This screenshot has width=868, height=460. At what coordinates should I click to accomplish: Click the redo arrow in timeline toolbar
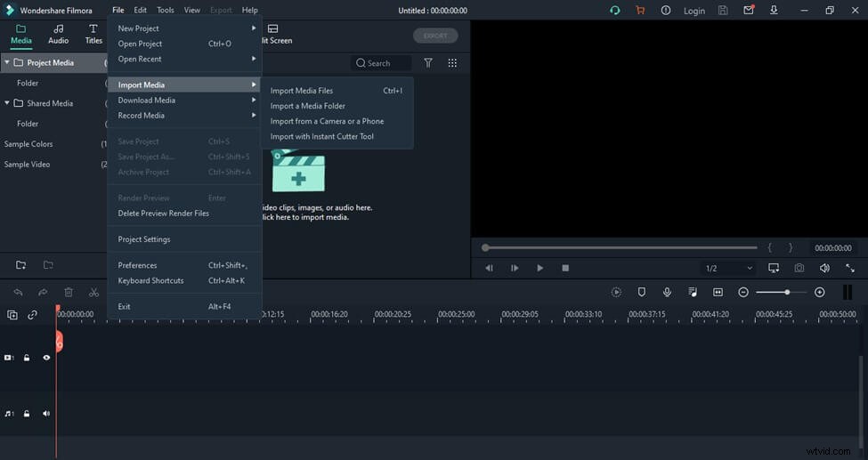click(43, 292)
